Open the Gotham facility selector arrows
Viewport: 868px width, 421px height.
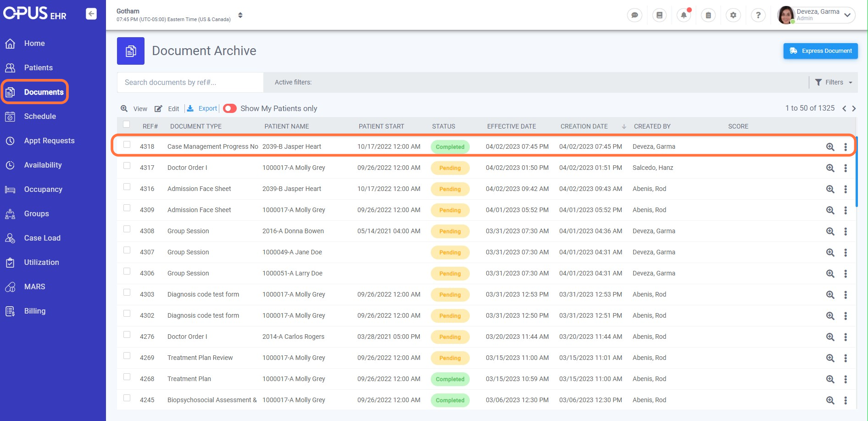coord(240,15)
